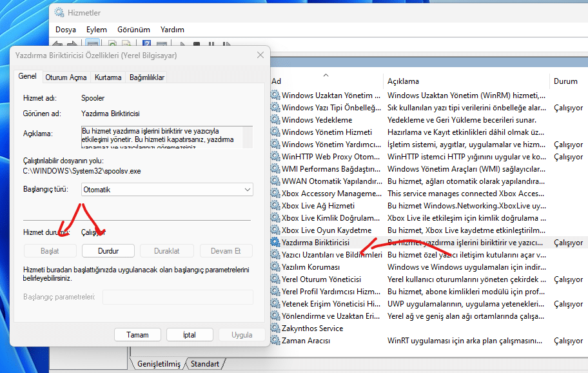Click the gear icon beside Yerel Oturum Yöneticisi

coord(275,279)
